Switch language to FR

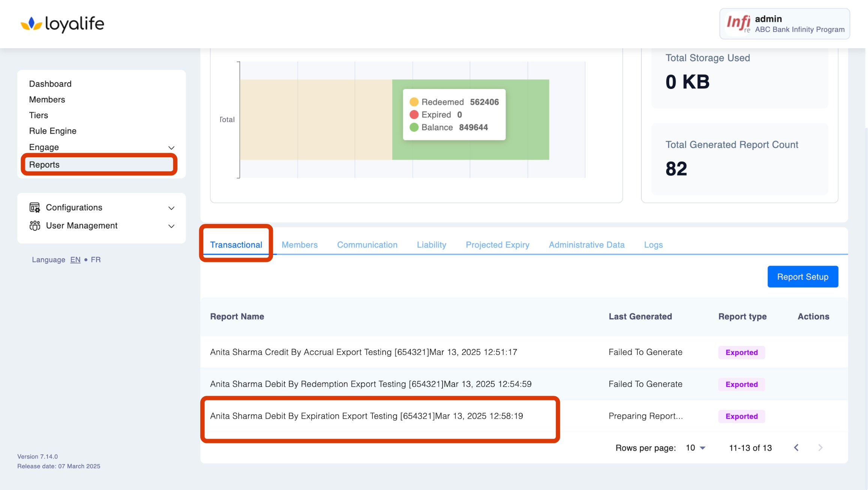pyautogui.click(x=96, y=260)
